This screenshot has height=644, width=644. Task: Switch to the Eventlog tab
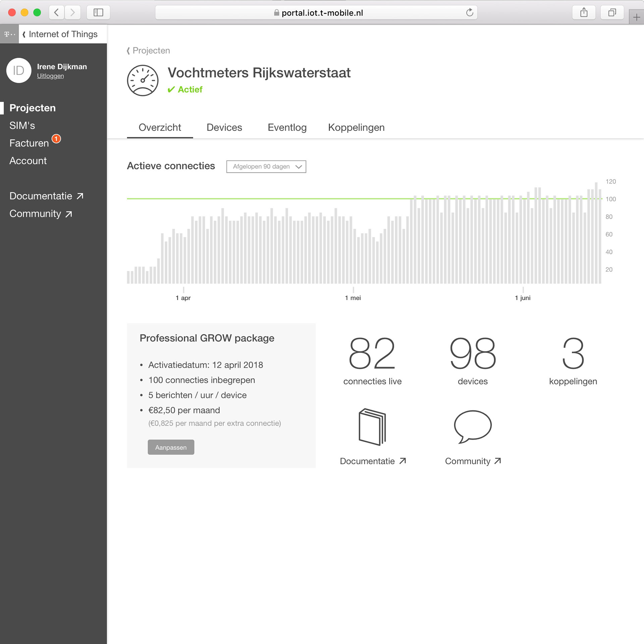click(287, 127)
